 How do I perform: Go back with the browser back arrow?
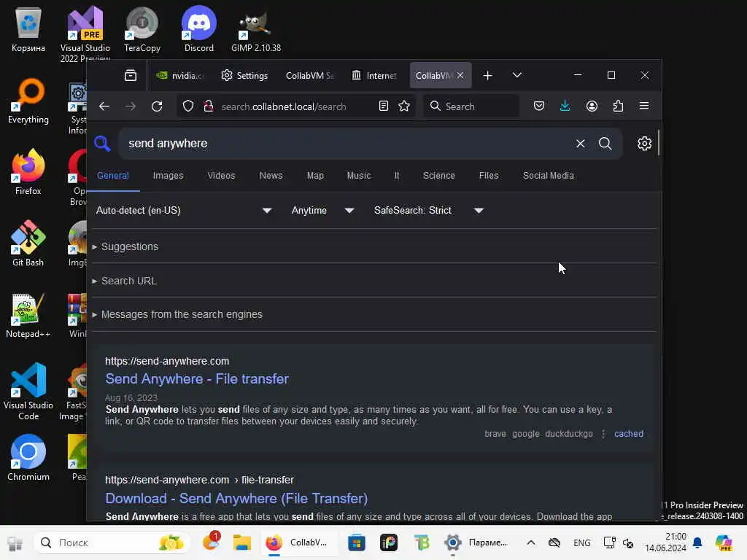104,106
